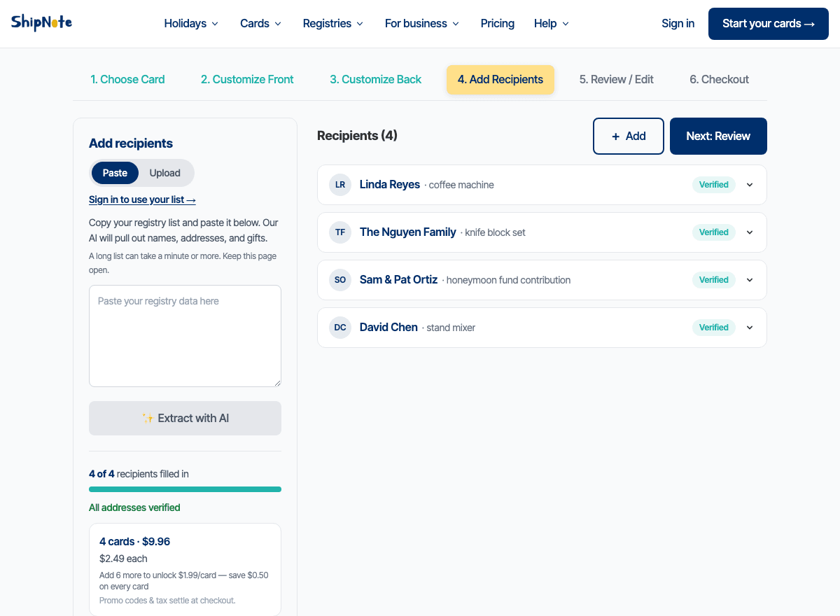
Task: Open the For business dropdown menu
Action: click(x=422, y=23)
